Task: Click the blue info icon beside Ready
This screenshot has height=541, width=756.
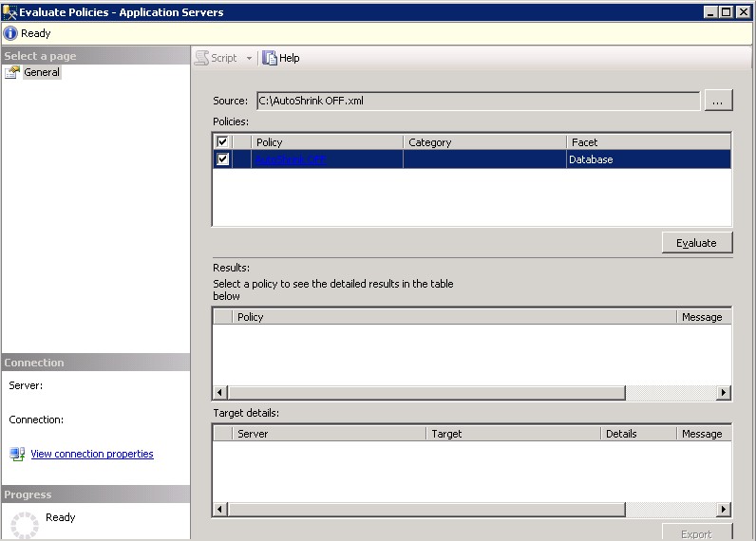Action: tap(10, 33)
